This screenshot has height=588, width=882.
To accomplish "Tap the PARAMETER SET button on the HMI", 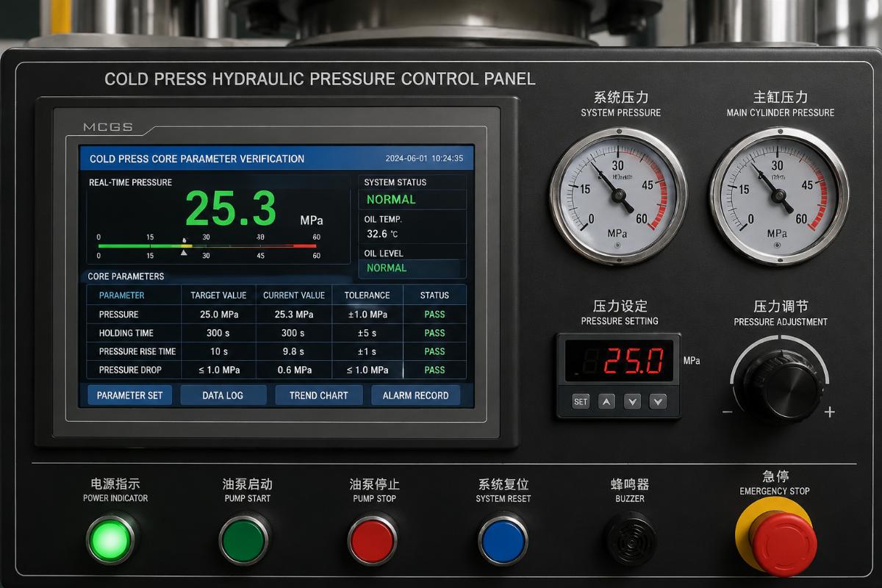I will (x=130, y=395).
